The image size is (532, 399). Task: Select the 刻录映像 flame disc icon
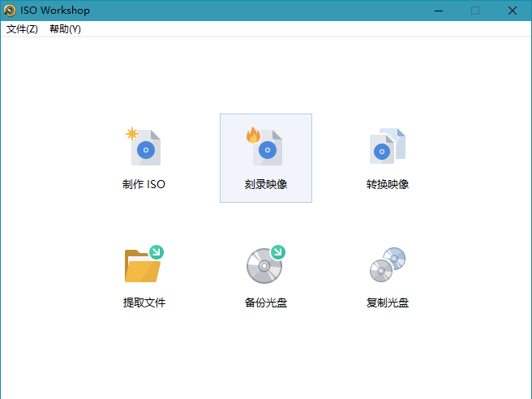(x=265, y=146)
